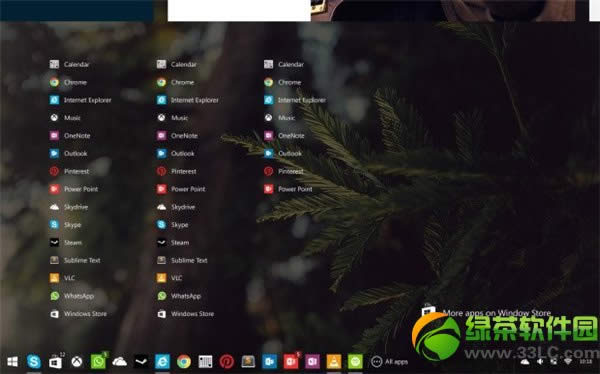Open the green Spotify icon on taskbar
Screen dimensions: 600x374
coord(355,361)
